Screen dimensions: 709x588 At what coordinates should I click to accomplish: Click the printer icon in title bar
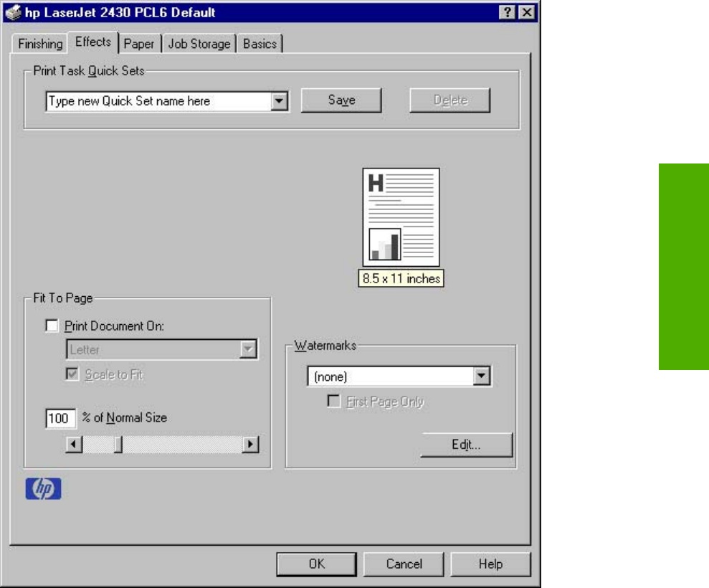(13, 12)
